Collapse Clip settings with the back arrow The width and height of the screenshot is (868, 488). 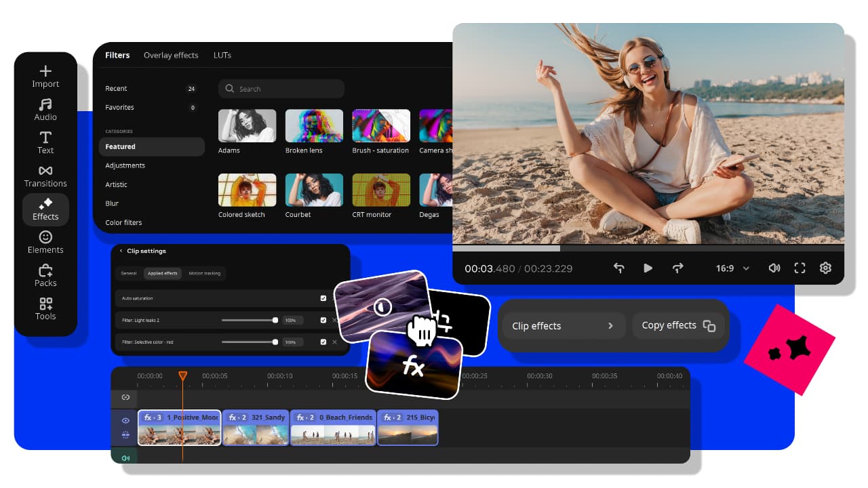[x=123, y=251]
